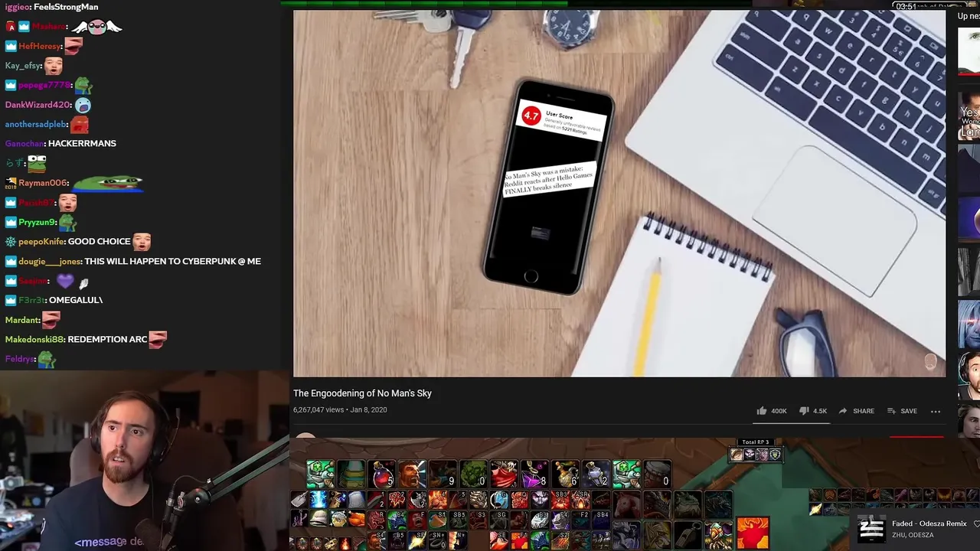Click the streamer webcam feed

pyautogui.click(x=144, y=461)
